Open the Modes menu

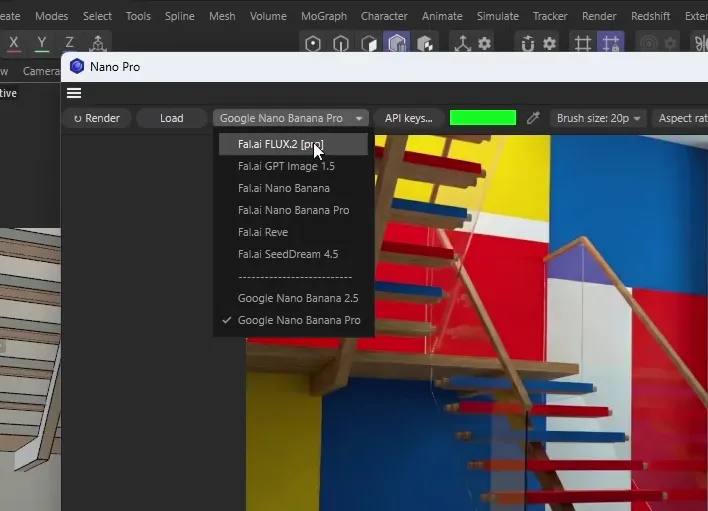(x=51, y=16)
